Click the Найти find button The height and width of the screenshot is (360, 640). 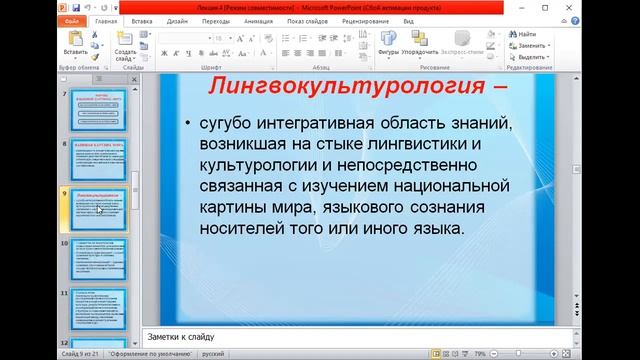pos(522,34)
